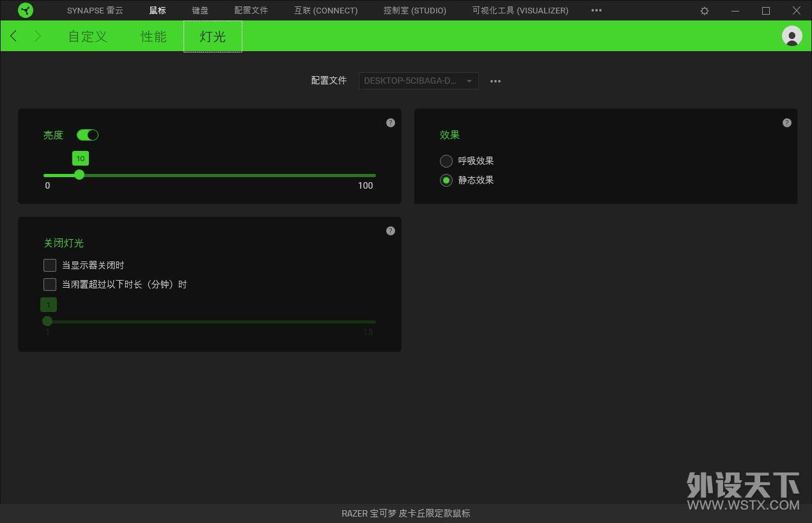Click the 关闭灯光 section heading

pyautogui.click(x=64, y=243)
